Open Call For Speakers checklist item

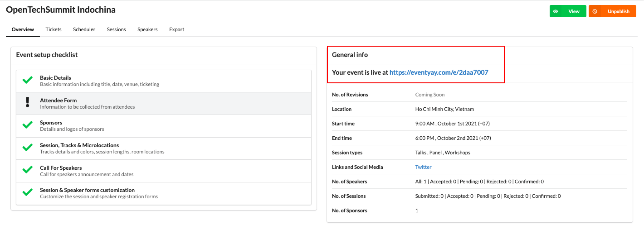(x=164, y=171)
